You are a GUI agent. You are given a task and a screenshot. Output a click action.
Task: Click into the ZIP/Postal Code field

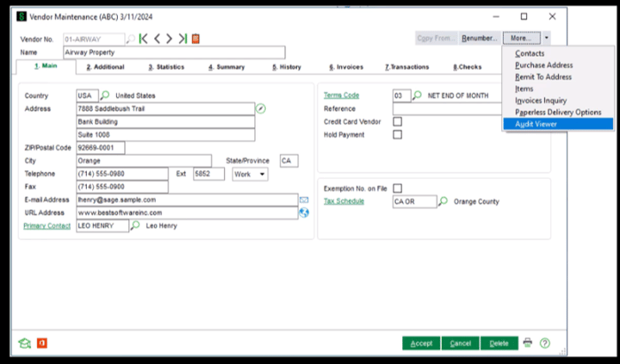100,148
